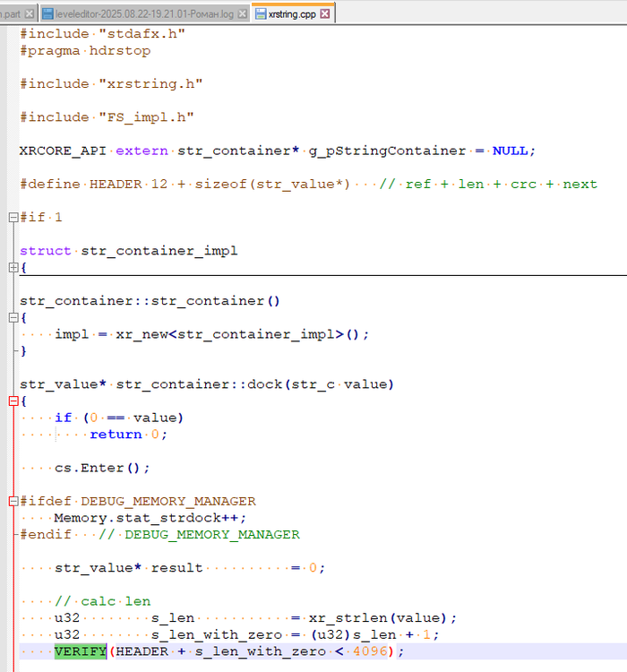Click the XRCORE_API macro
The height and width of the screenshot is (672, 627).
point(63,151)
